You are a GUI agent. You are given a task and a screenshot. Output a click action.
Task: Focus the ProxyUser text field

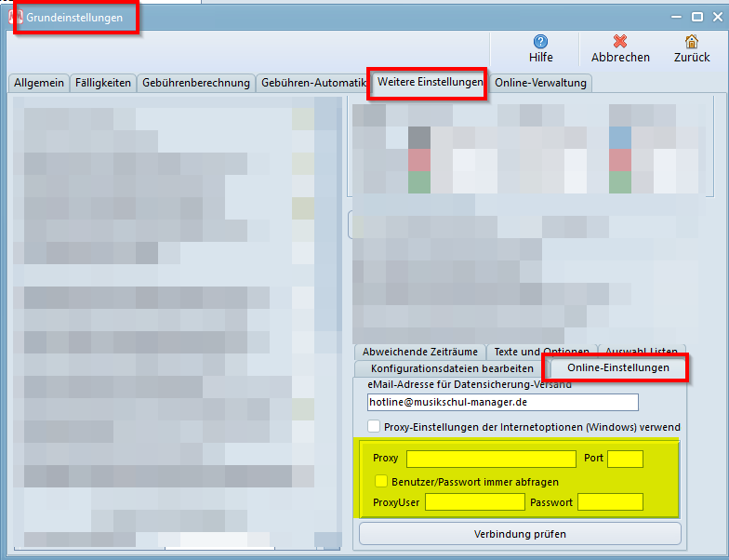point(474,502)
